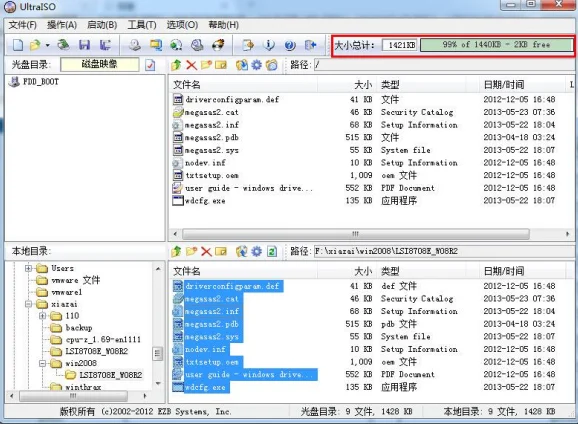Create a new folder in the disc directory toolbar
Screen dimensions: 578x424
pos(206,65)
